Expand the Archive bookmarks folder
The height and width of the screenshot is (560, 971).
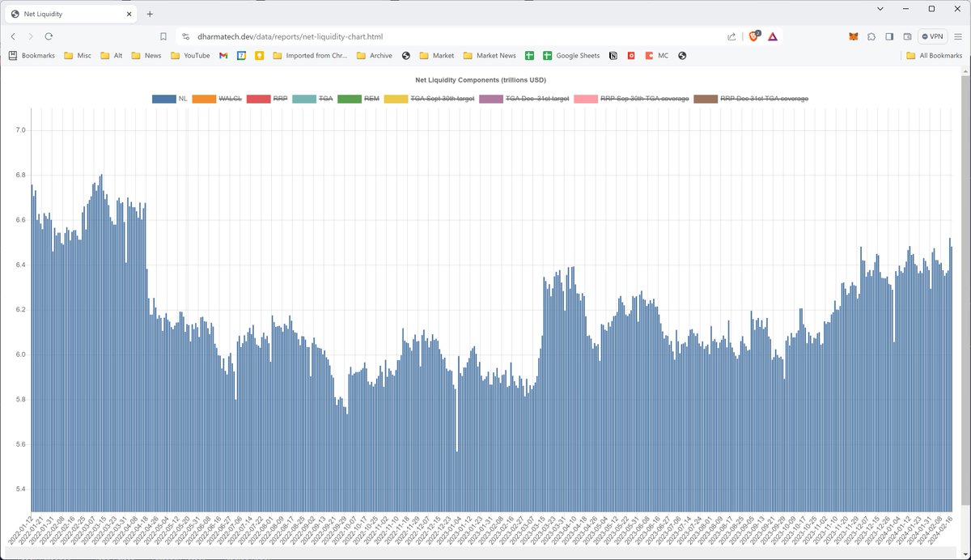(x=374, y=56)
